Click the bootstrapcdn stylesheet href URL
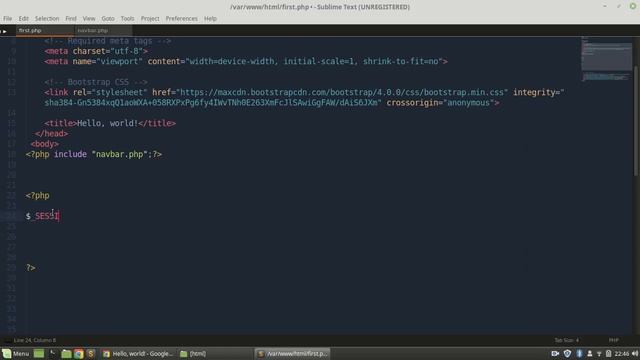The height and width of the screenshot is (360, 640). [342, 93]
